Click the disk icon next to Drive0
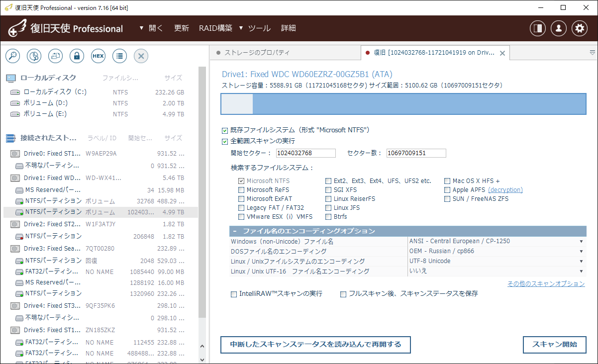The image size is (598, 364). coord(15,154)
